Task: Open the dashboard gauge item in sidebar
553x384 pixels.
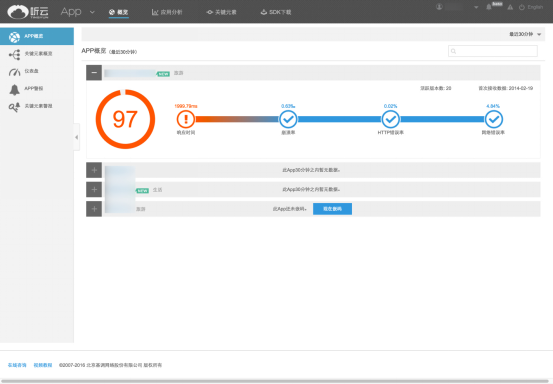Action: tap(37, 71)
